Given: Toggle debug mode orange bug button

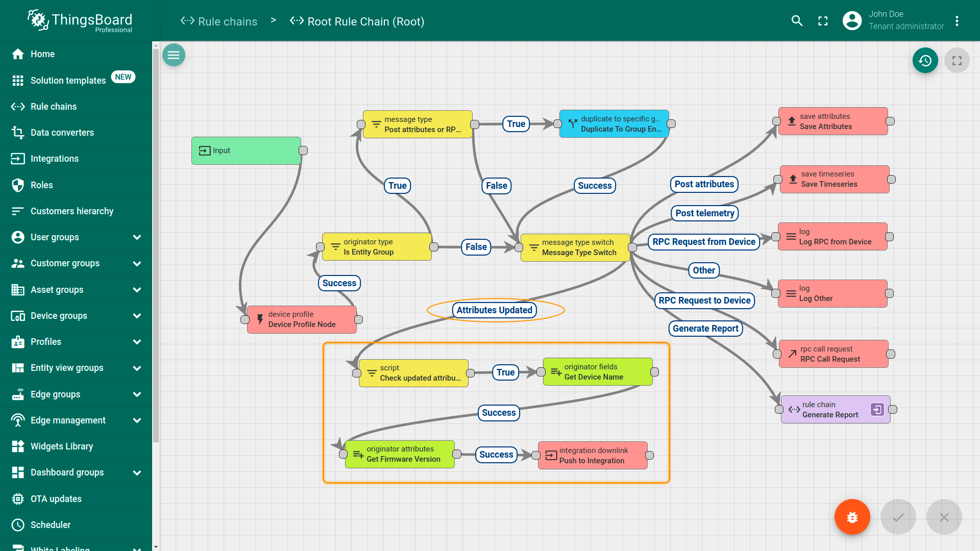Looking at the screenshot, I should [x=852, y=517].
